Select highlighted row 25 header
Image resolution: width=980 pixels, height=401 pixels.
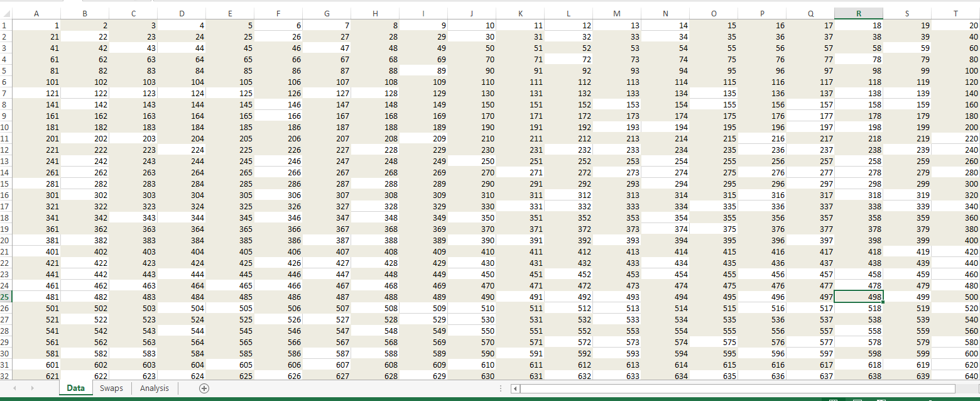click(6, 297)
